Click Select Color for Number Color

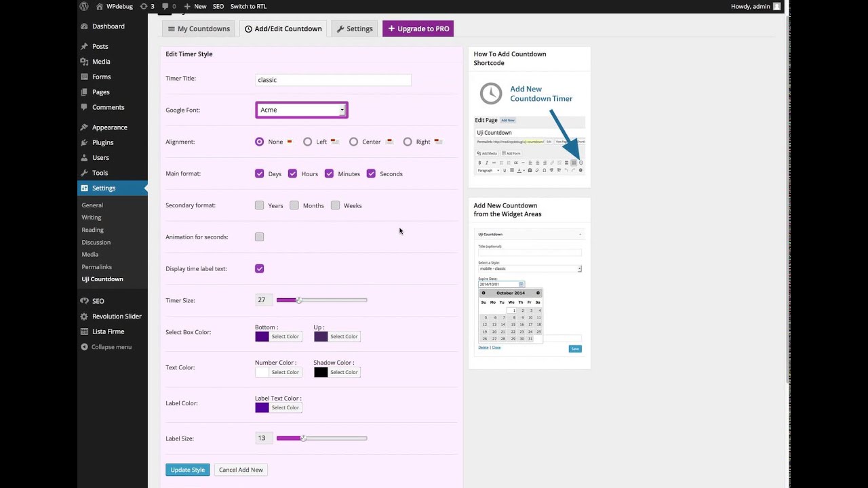point(285,372)
